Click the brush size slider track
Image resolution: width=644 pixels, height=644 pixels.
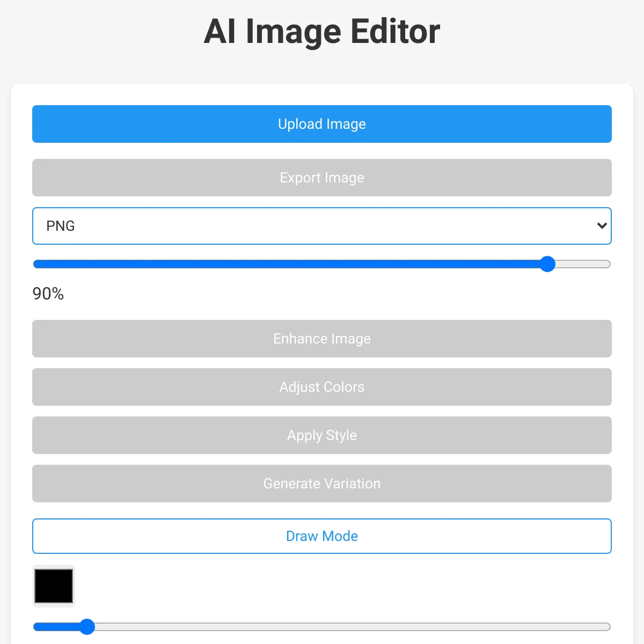pos(322,626)
